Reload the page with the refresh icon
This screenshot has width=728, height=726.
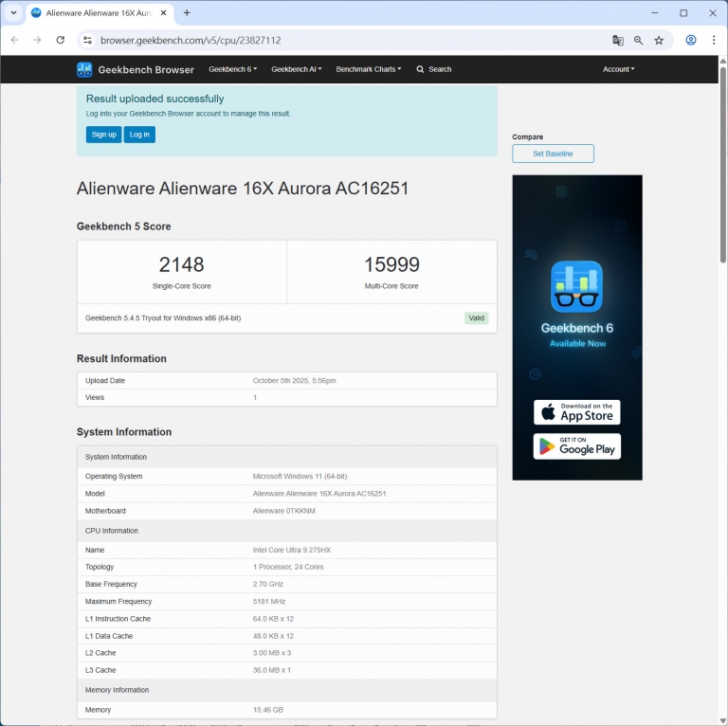tap(61, 41)
